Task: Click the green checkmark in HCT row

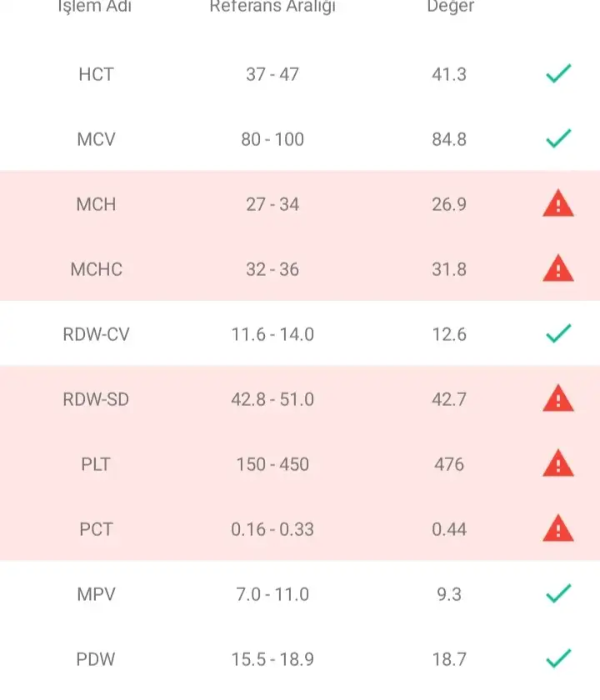Action: tap(558, 73)
